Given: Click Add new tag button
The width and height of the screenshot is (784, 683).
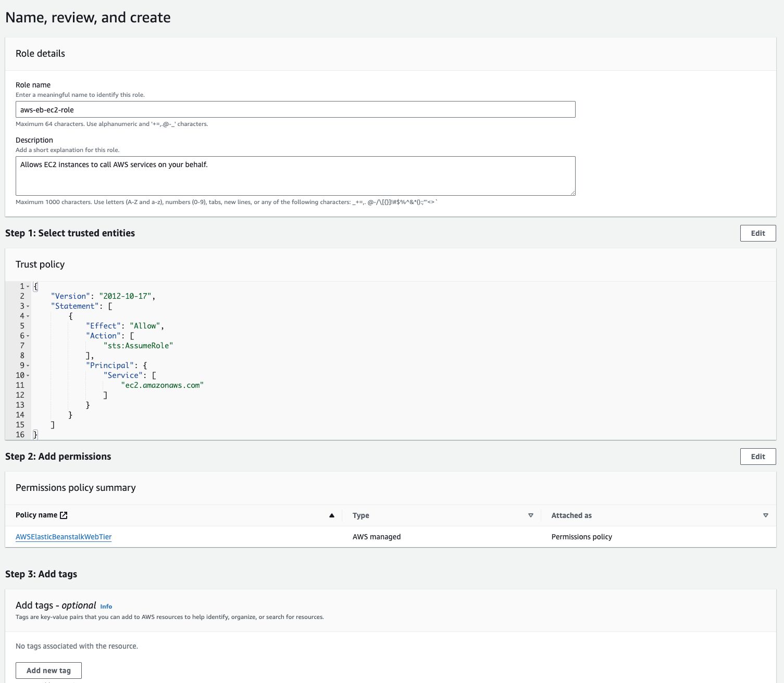Looking at the screenshot, I should pos(48,671).
